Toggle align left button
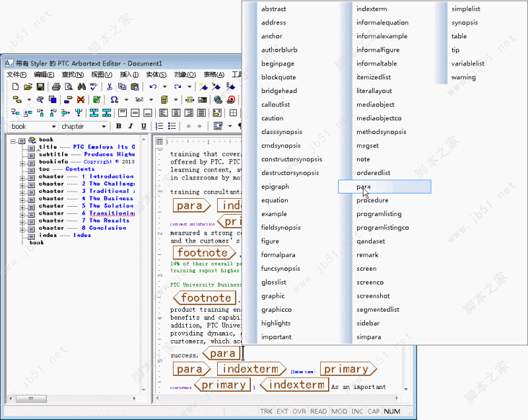Screen dimensions: 528x420 tap(163, 113)
